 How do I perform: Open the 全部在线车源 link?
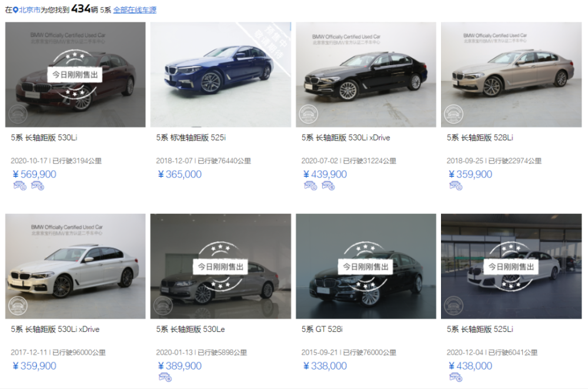pos(135,10)
